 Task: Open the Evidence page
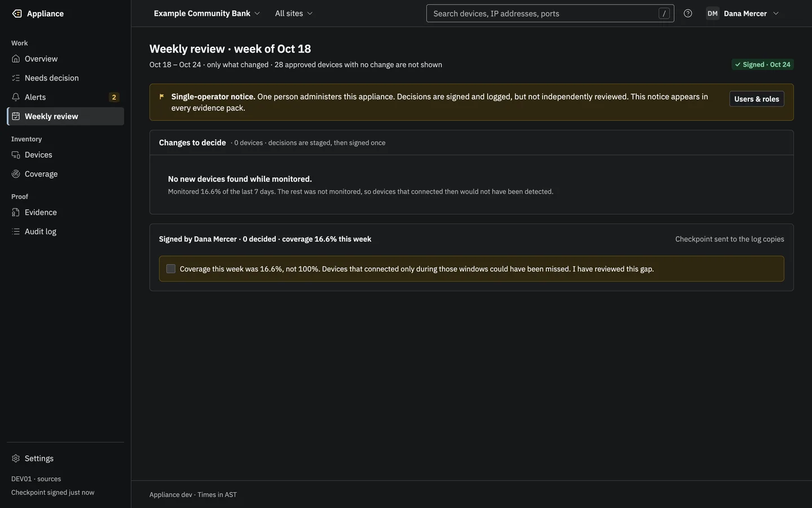pos(65,212)
